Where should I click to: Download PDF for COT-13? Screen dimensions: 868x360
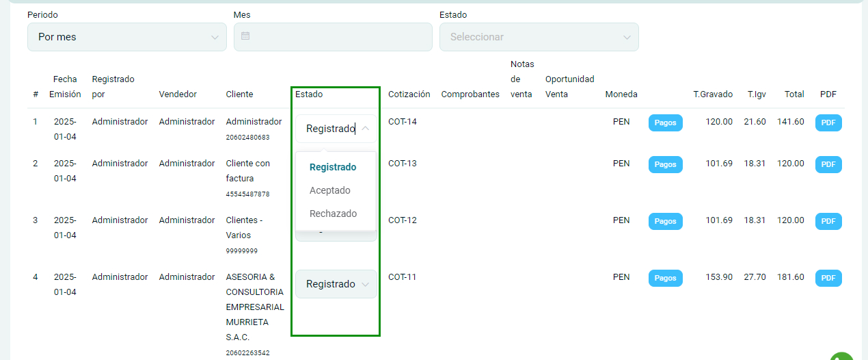click(828, 165)
